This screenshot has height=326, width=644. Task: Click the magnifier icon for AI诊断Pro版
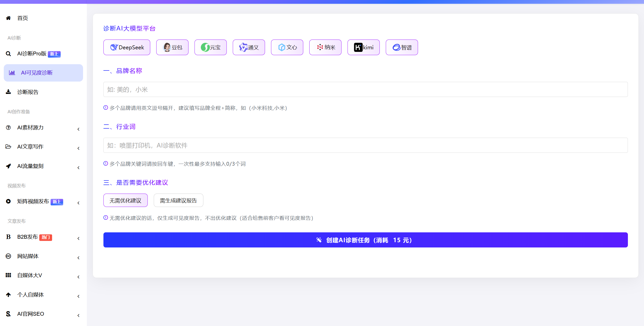8,54
